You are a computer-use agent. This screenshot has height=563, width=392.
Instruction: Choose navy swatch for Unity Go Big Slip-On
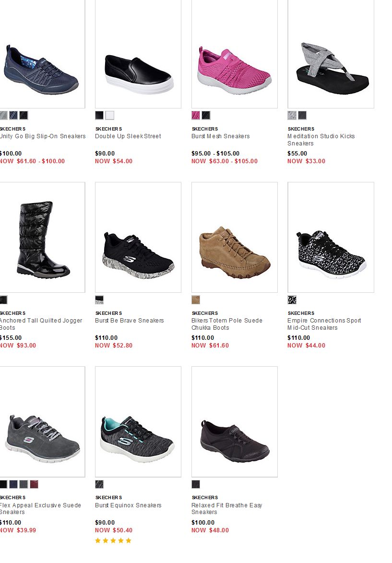coord(13,115)
